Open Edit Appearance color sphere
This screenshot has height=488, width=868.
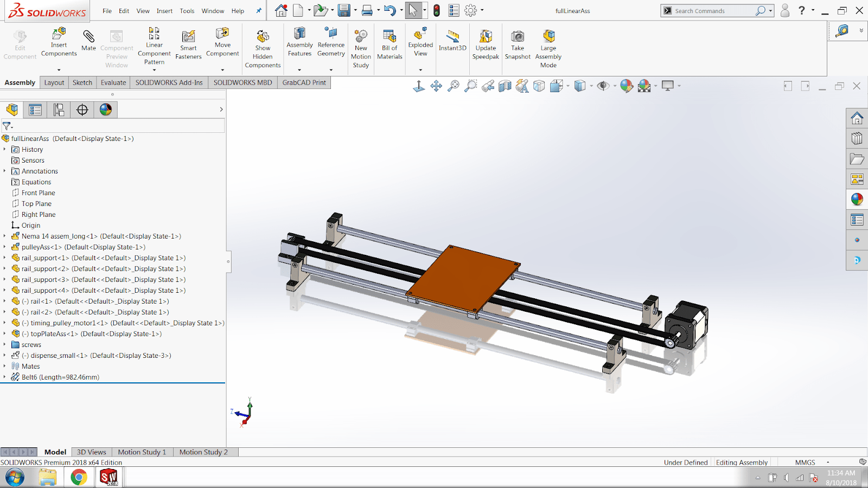(x=627, y=86)
